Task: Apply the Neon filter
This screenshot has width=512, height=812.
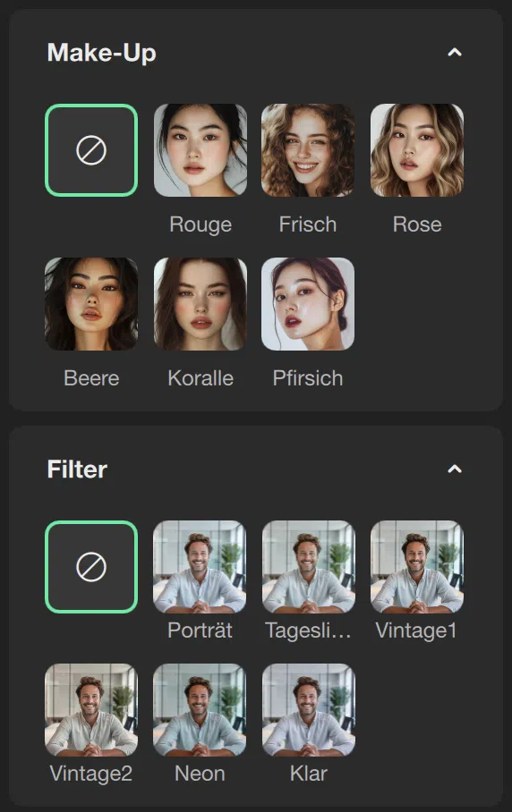Action: 200,710
